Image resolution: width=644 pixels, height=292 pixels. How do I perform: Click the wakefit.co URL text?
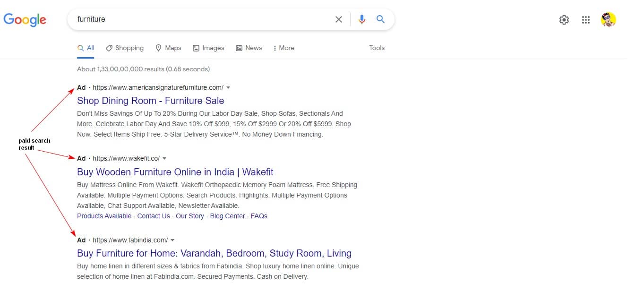126,158
